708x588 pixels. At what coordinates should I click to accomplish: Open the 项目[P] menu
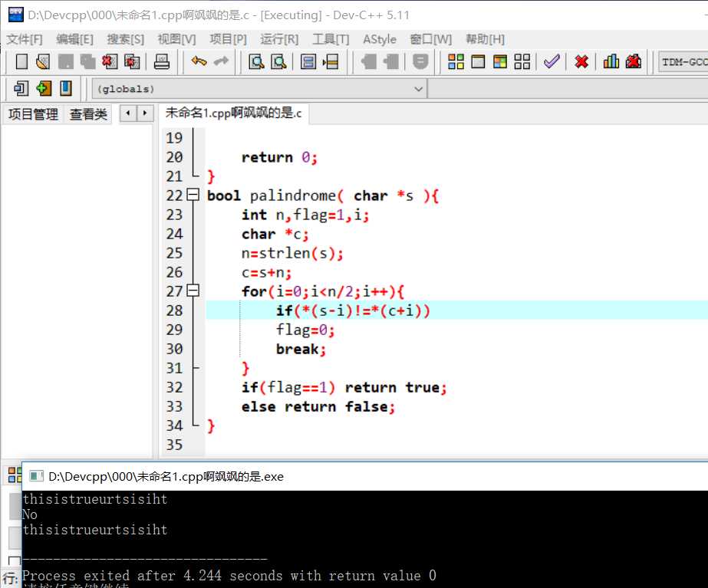point(228,39)
